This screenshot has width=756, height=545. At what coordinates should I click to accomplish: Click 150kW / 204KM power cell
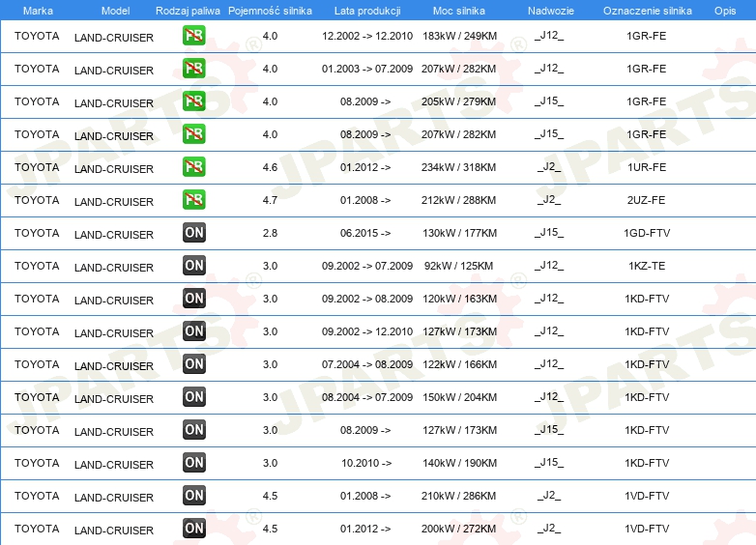pyautogui.click(x=459, y=397)
